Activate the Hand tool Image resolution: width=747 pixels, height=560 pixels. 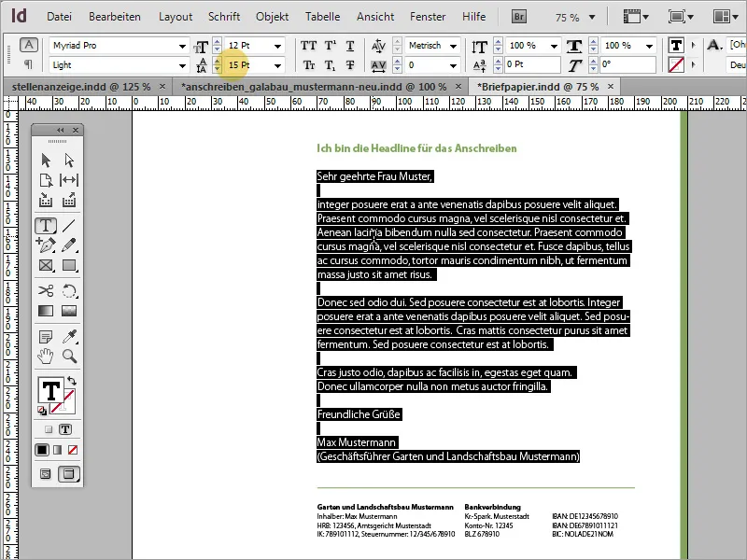tap(46, 356)
